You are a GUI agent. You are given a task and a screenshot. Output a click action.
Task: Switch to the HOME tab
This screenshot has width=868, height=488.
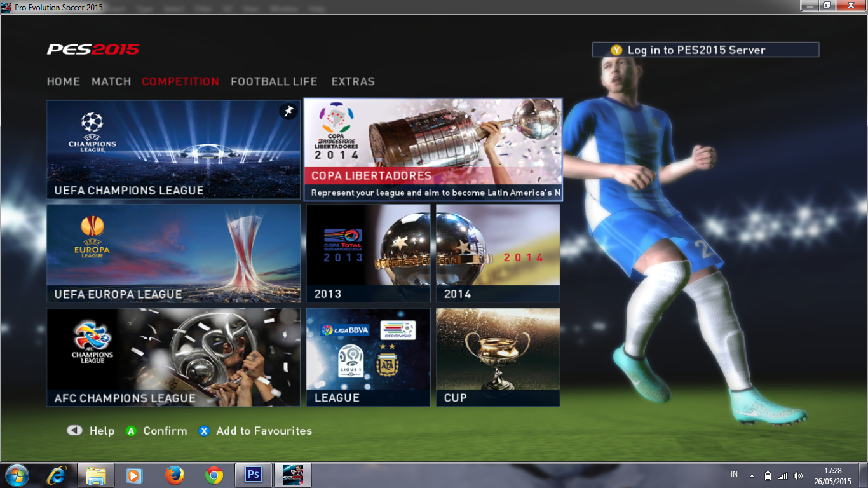coord(64,81)
